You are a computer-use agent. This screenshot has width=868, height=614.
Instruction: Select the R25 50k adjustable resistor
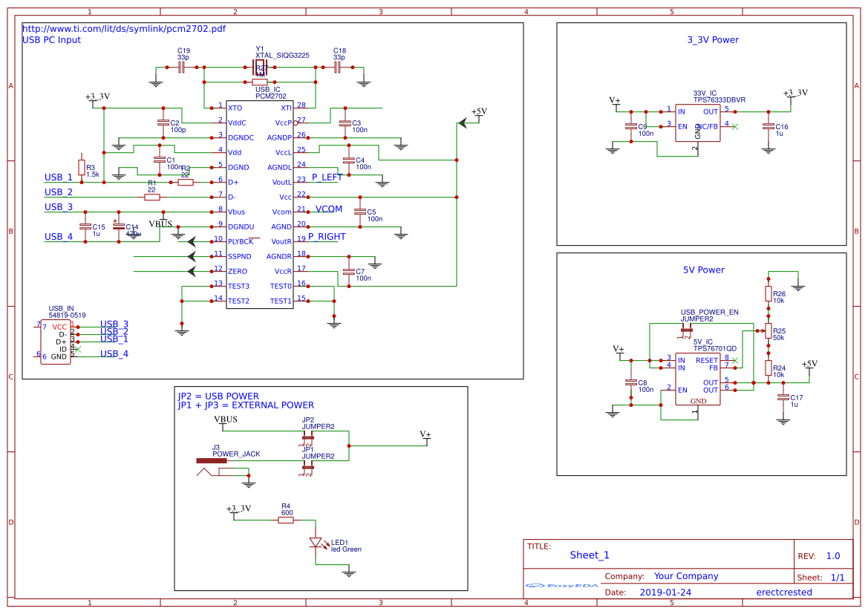click(x=770, y=330)
